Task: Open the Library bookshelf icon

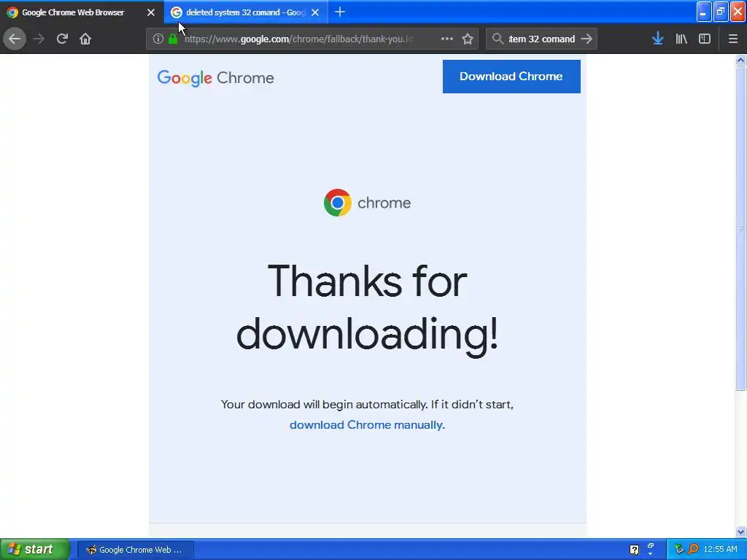Action: [x=681, y=39]
